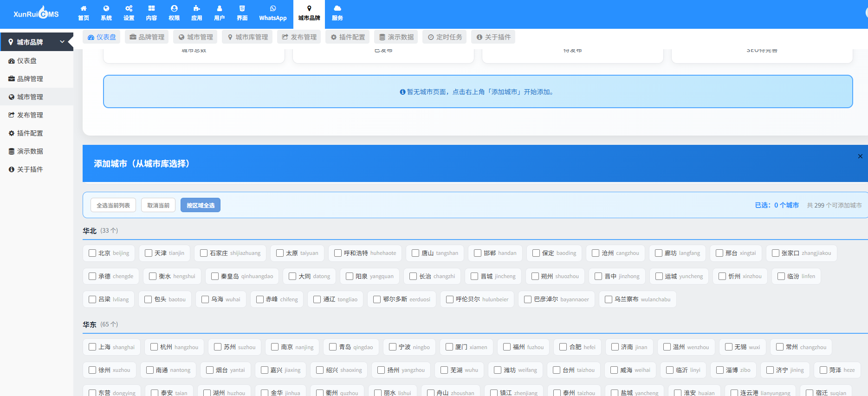Open the 权限 user-circle icon menu
The width and height of the screenshot is (868, 396).
[x=174, y=13]
